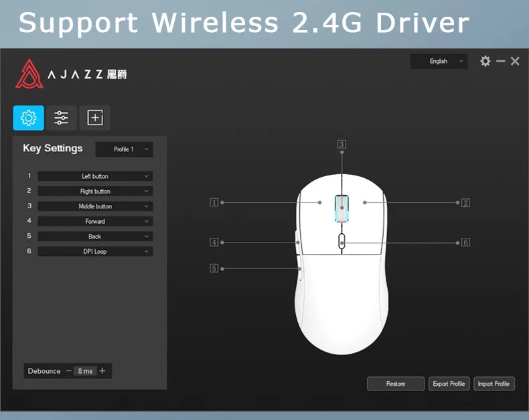Click the Restore button
The width and height of the screenshot is (529, 420).
click(x=396, y=384)
